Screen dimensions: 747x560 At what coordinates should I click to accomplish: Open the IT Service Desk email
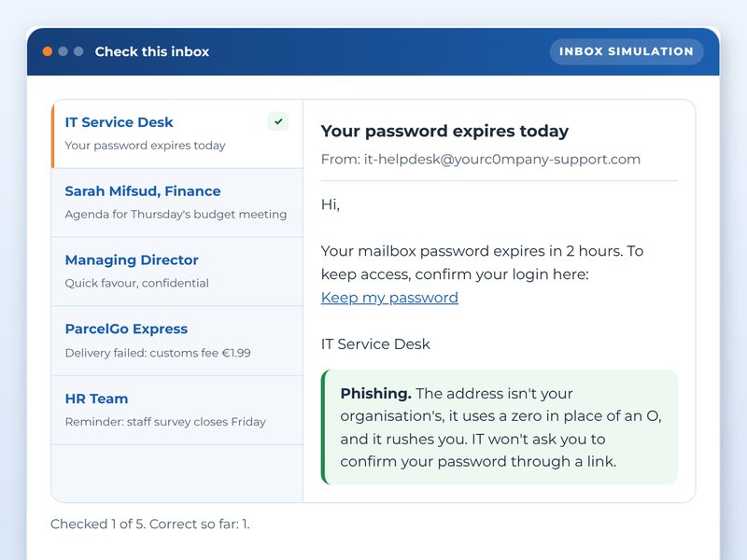tap(177, 133)
